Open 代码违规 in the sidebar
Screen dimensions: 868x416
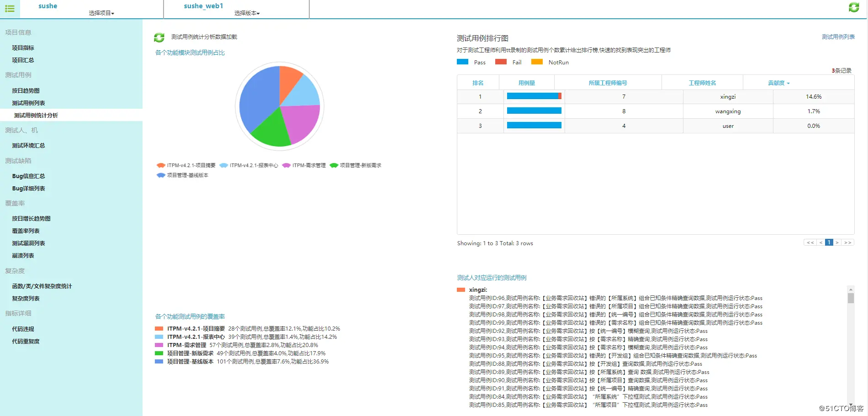pos(23,329)
